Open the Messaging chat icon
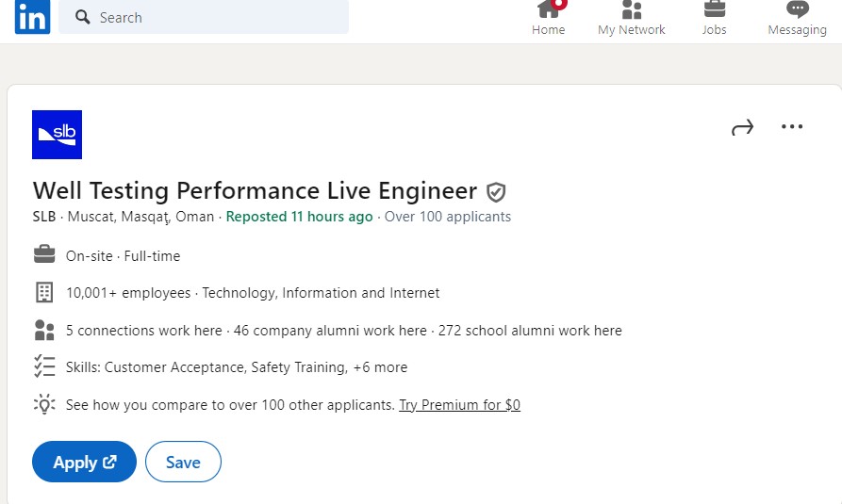Viewport: 842px width, 504px height. click(x=798, y=9)
